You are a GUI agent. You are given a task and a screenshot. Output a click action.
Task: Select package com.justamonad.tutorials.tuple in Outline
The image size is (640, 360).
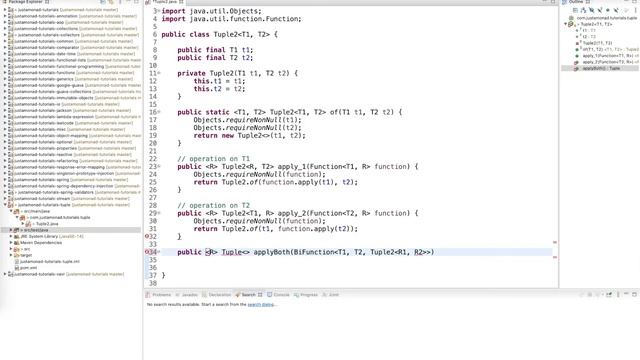(606, 18)
